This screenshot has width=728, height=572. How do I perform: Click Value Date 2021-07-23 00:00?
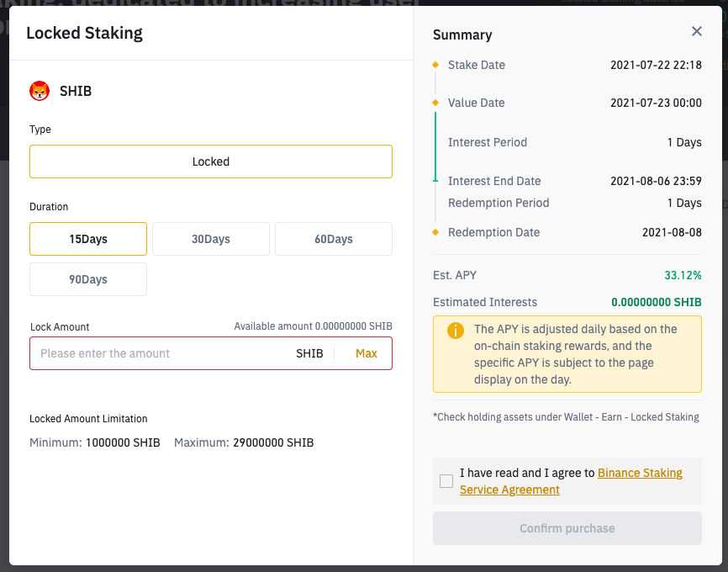tap(656, 103)
